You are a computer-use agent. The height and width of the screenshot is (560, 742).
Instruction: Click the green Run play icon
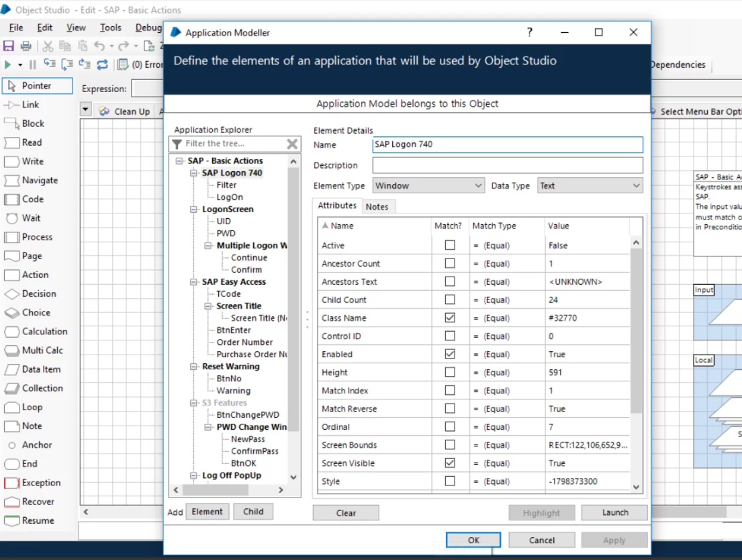coord(7,64)
